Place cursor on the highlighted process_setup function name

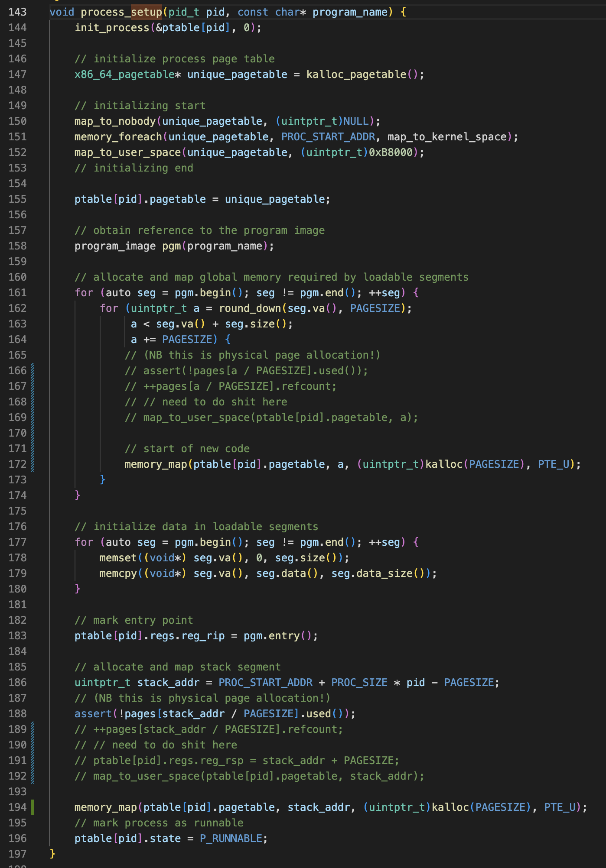[121, 12]
